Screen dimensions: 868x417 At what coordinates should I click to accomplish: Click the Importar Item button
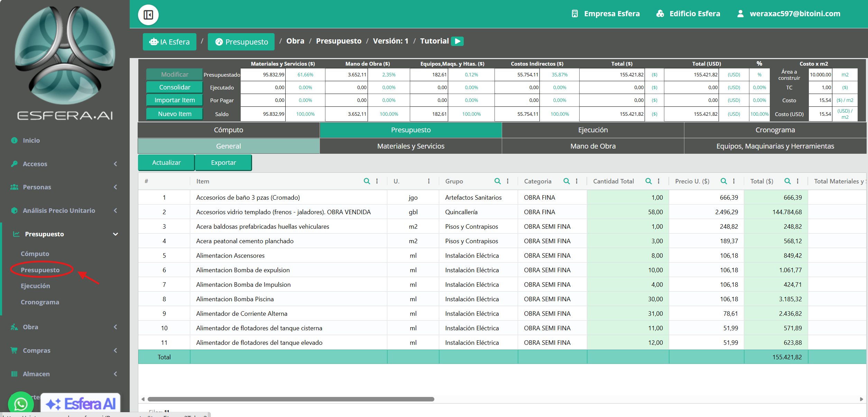(175, 100)
